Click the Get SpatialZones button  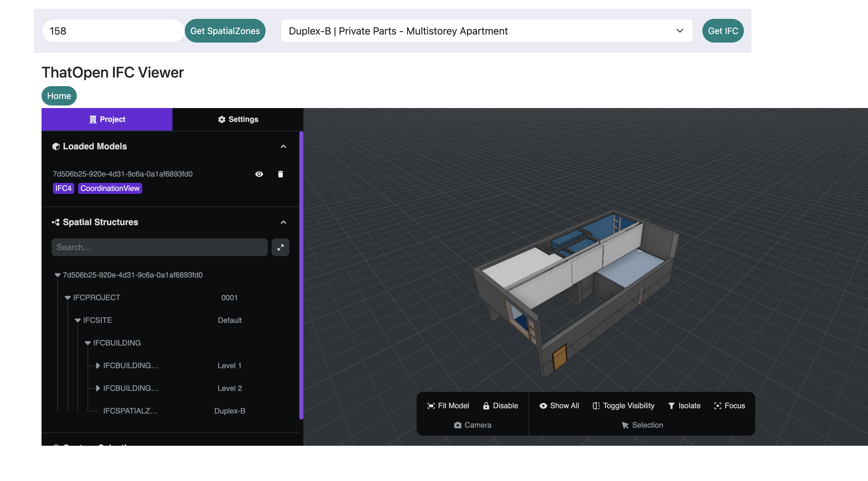[225, 31]
